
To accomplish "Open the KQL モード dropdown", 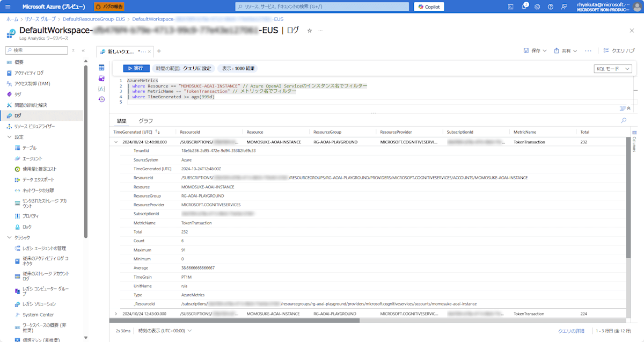I will click(612, 69).
